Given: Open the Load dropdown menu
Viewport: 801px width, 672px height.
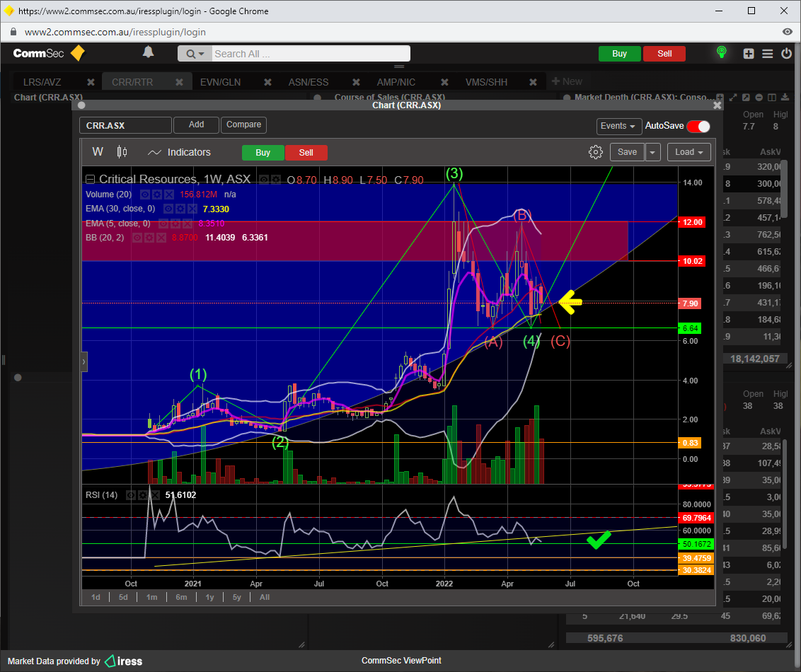Looking at the screenshot, I should tap(688, 152).
